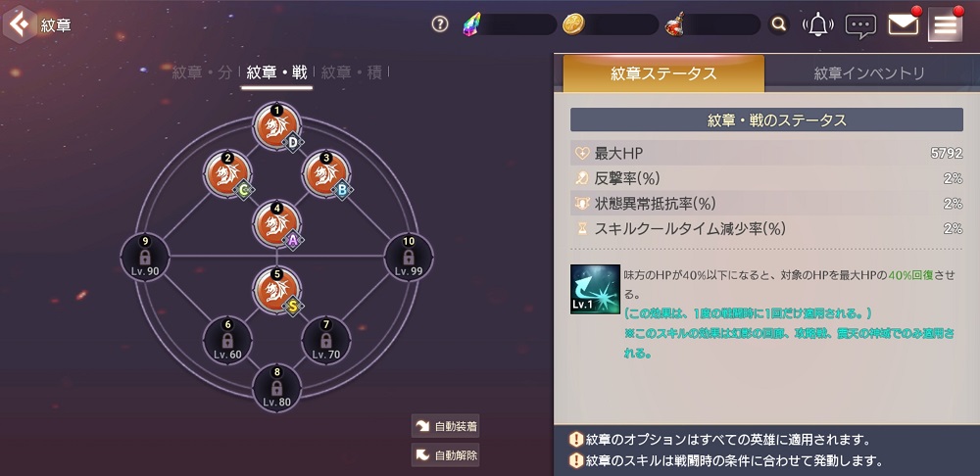Open the mail envelope icon

(x=904, y=24)
